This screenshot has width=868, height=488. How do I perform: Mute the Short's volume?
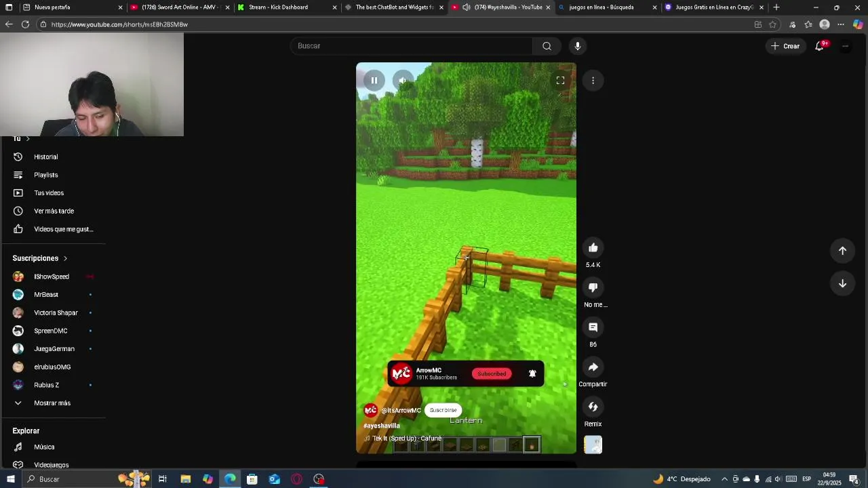pos(403,81)
